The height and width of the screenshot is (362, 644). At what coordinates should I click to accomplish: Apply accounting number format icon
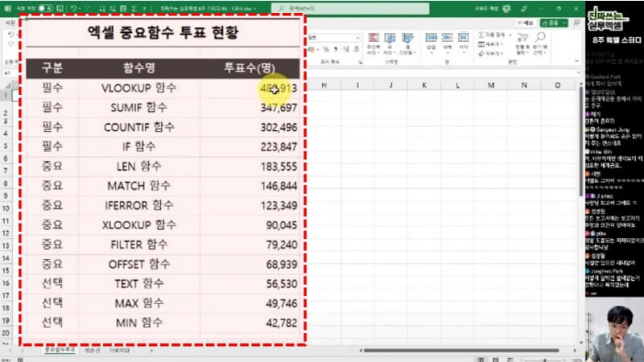click(x=312, y=50)
